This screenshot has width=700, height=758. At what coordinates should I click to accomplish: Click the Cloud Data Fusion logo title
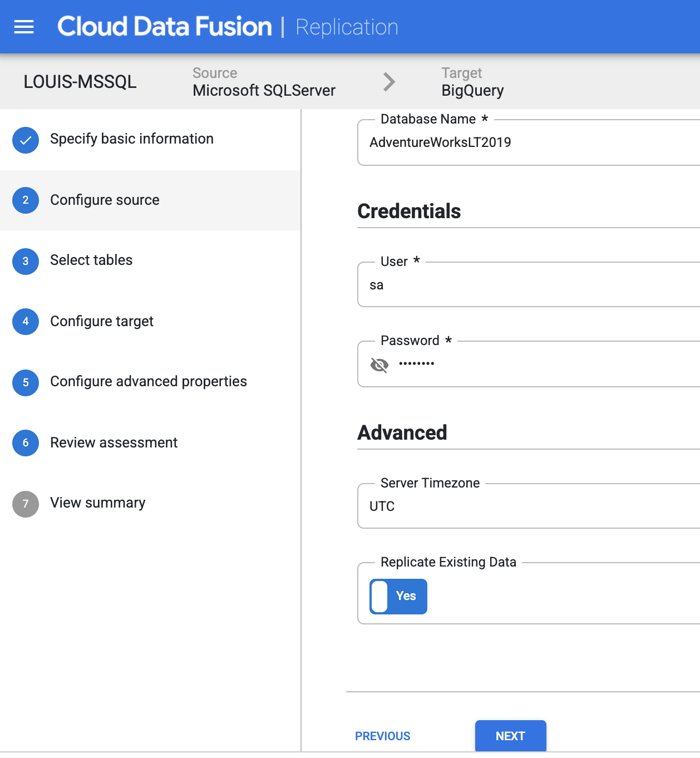click(x=165, y=27)
